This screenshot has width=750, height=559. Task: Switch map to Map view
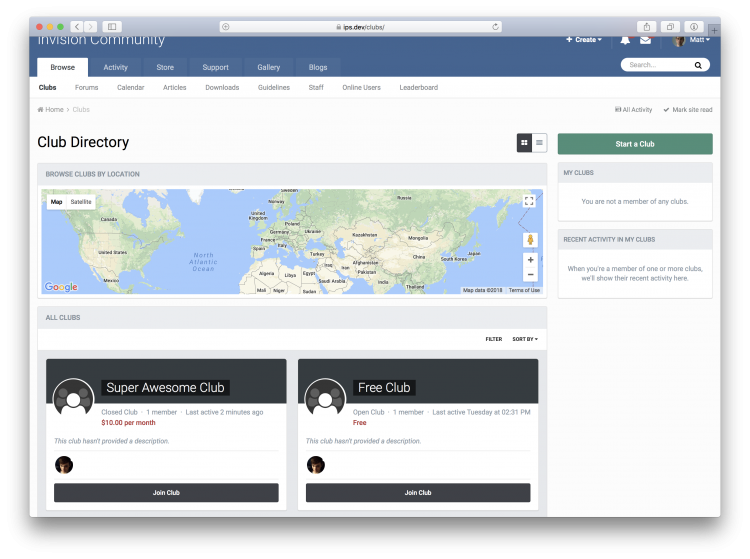(56, 202)
